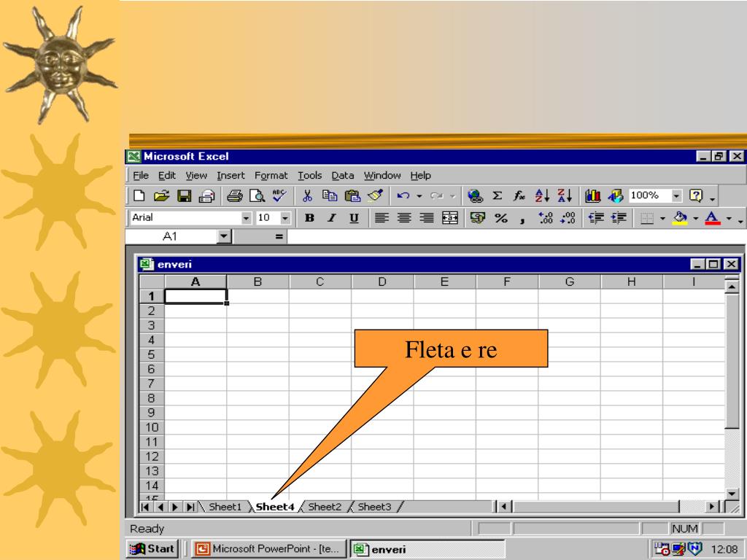
Task: Select the row 5 header
Action: click(x=152, y=355)
